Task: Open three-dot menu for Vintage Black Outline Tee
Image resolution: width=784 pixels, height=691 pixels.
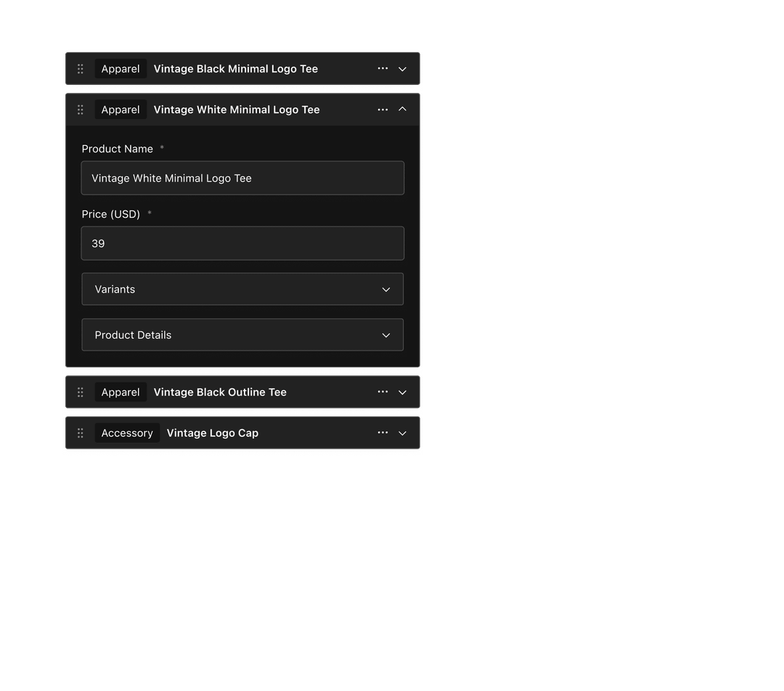Action: (383, 392)
